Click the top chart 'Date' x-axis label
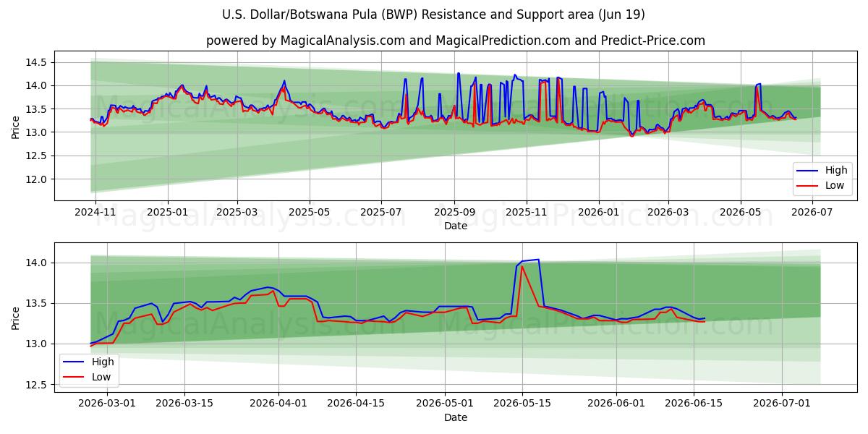Viewport: 868px width, 434px height. tap(456, 226)
